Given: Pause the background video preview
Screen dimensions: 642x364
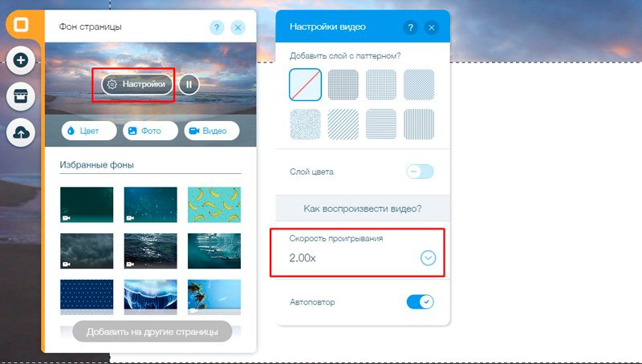Looking at the screenshot, I should coord(189,84).
